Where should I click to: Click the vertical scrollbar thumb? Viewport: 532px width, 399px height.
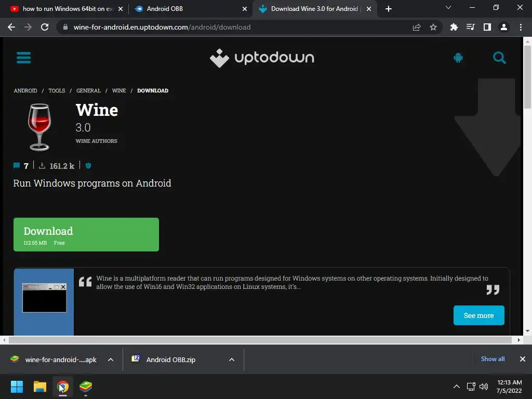pos(527,77)
